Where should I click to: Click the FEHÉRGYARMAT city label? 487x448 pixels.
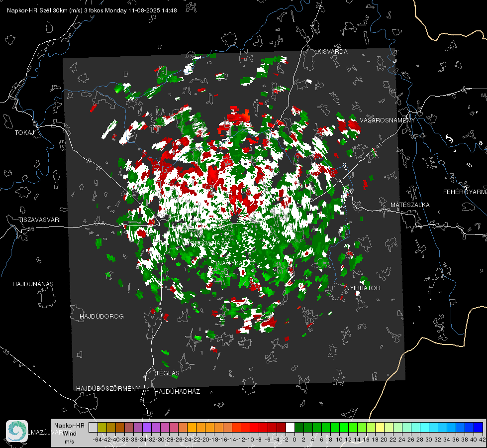tap(465, 192)
